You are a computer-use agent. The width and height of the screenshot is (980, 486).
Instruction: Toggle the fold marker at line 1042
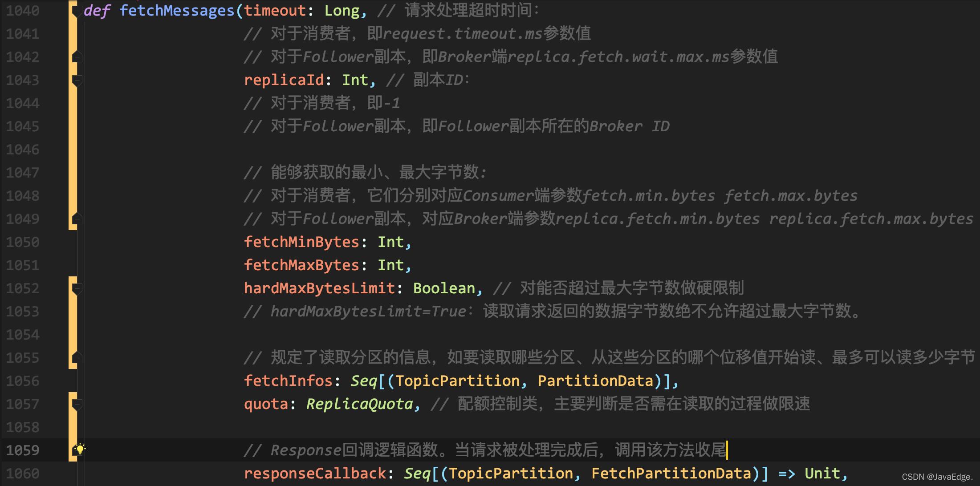pyautogui.click(x=77, y=57)
